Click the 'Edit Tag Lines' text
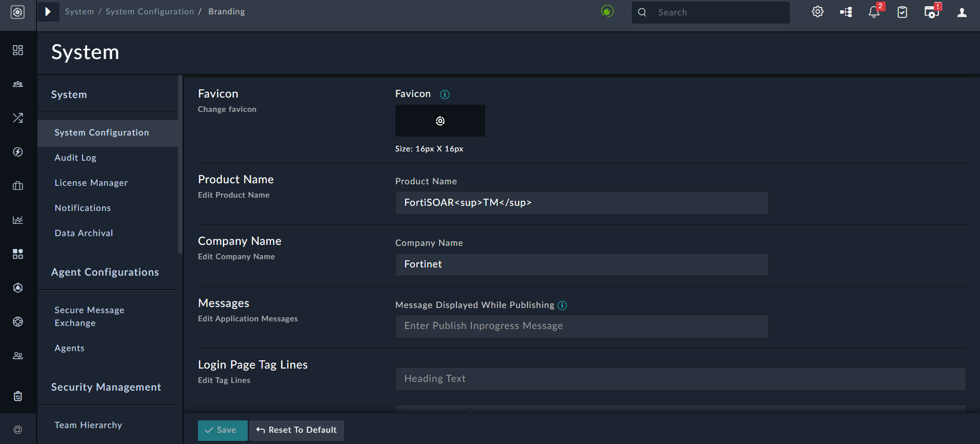The image size is (980, 444). tap(224, 380)
